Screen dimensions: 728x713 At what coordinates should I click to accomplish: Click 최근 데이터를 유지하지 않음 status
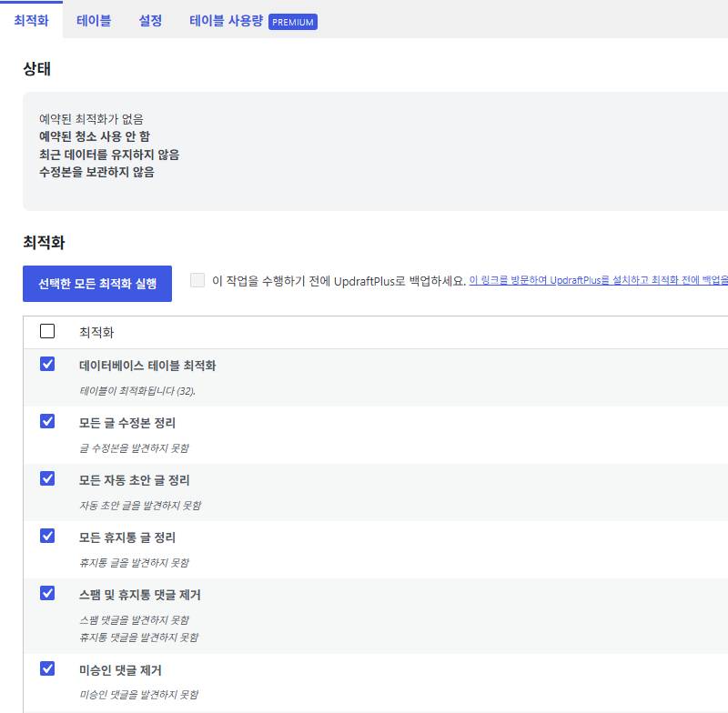point(109,155)
